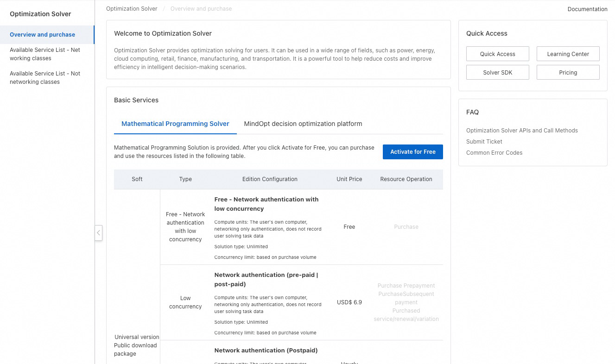
Task: Open Available Service List - Not networking classes
Action: coord(45,78)
